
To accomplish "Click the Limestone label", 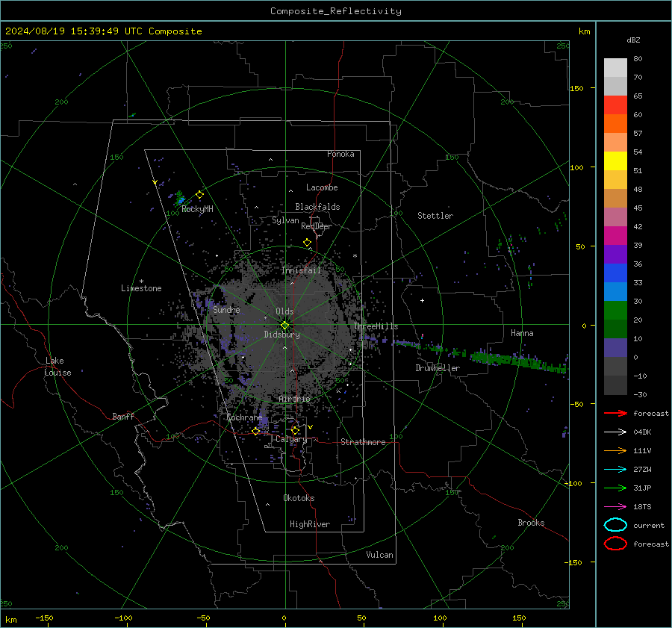I will click(141, 288).
